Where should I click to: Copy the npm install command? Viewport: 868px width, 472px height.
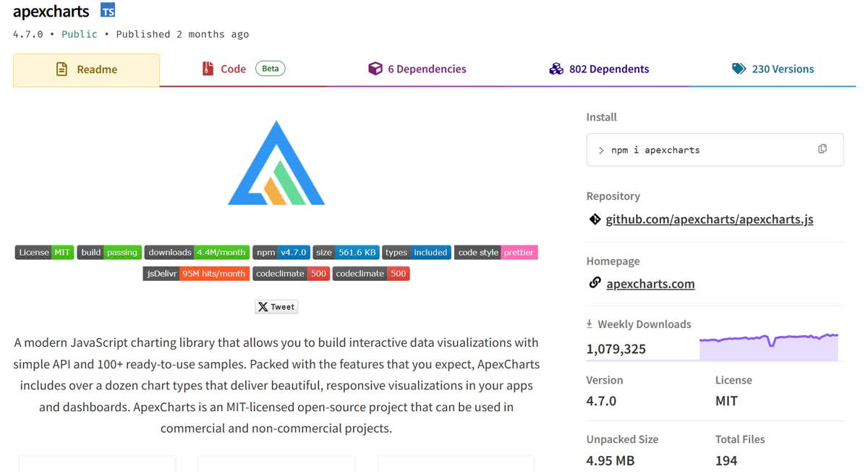click(822, 149)
